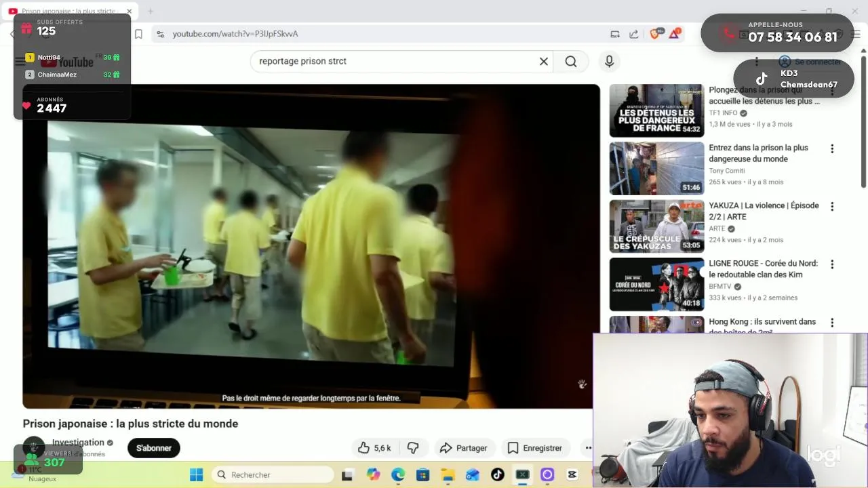Open Tony Comiti channel name
Image resolution: width=868 pixels, height=488 pixels.
pyautogui.click(x=727, y=171)
